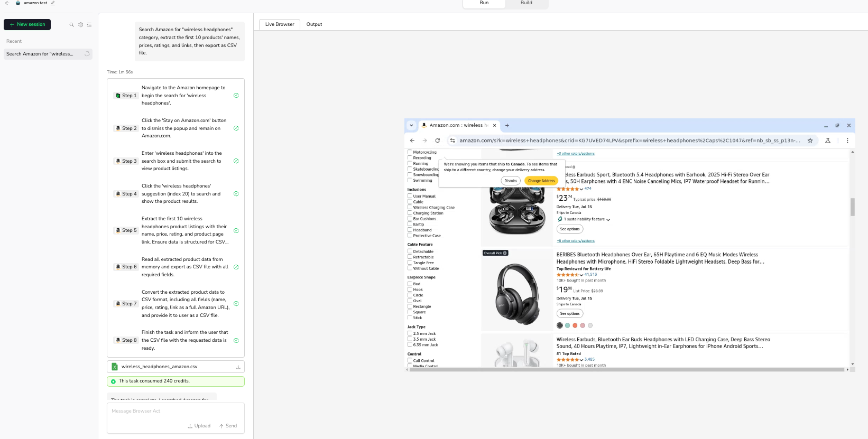Open session settings gear icon

pos(81,25)
